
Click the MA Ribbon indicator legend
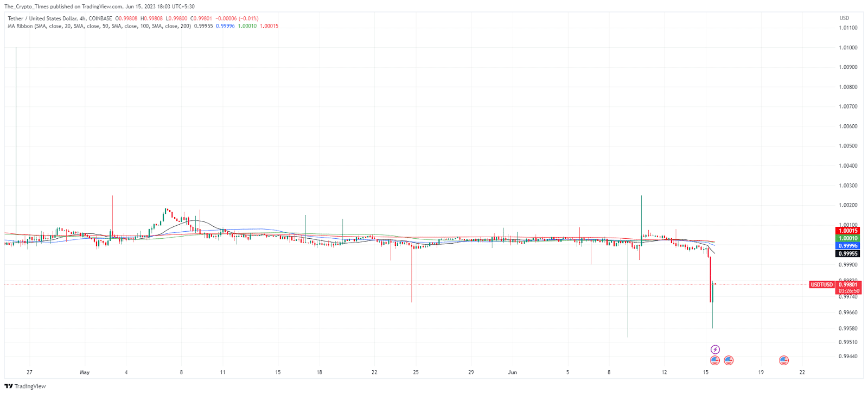point(99,26)
